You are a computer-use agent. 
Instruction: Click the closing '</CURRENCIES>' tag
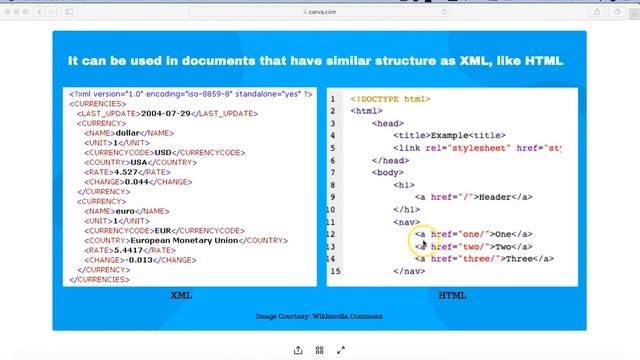pyautogui.click(x=99, y=280)
